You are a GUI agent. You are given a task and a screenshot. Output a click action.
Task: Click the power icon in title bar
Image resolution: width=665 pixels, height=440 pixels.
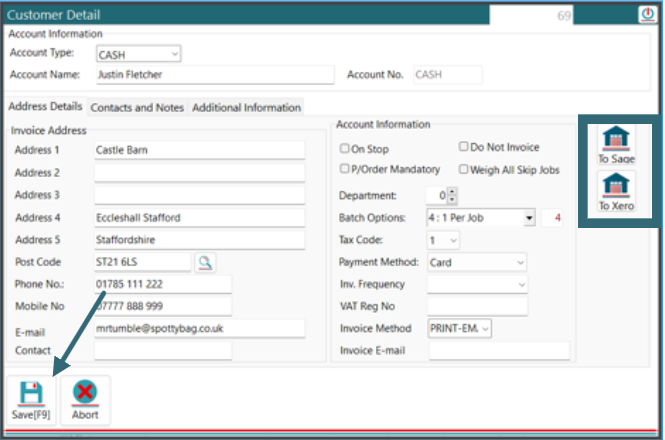[647, 14]
